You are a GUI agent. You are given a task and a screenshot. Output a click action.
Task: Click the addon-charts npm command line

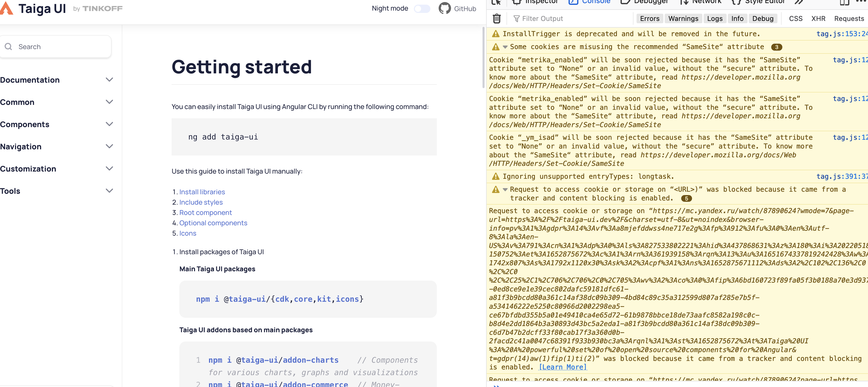[273, 360]
